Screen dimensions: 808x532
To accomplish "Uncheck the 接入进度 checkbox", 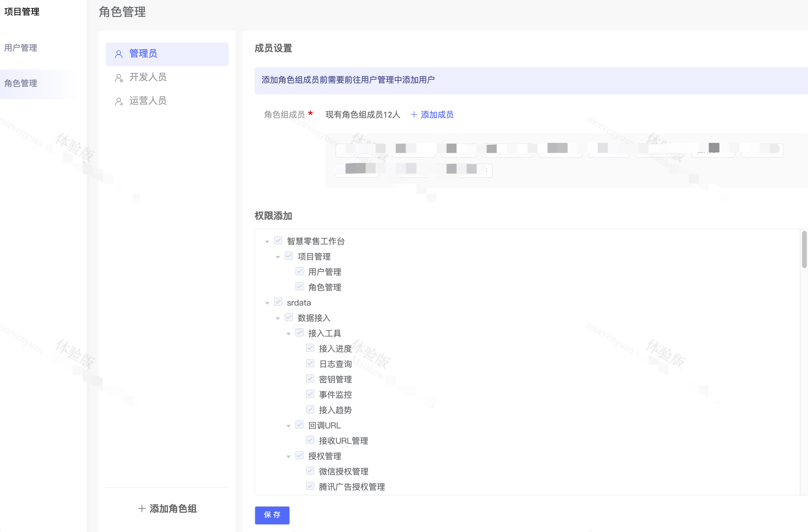I will coord(310,348).
